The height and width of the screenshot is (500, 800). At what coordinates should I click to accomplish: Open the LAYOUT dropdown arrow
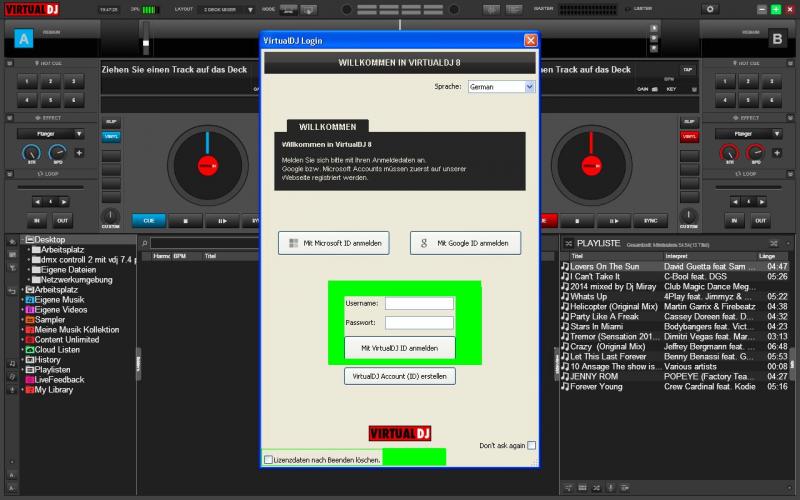point(250,10)
